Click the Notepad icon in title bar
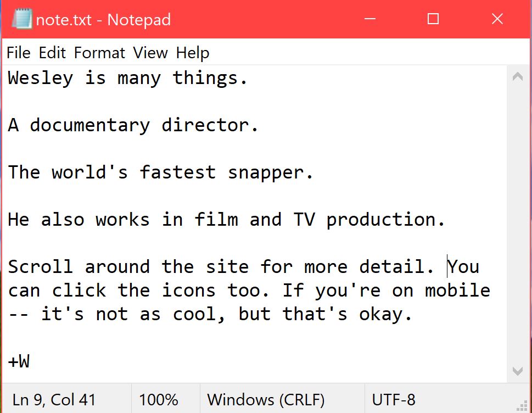 (21, 19)
